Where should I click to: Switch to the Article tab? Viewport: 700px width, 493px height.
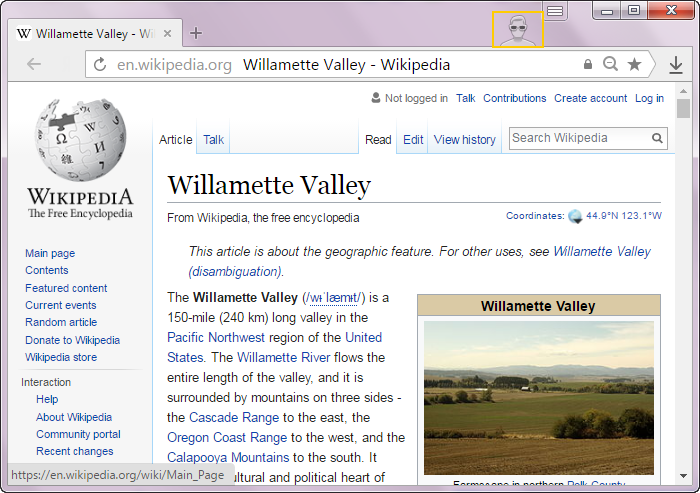pos(175,140)
